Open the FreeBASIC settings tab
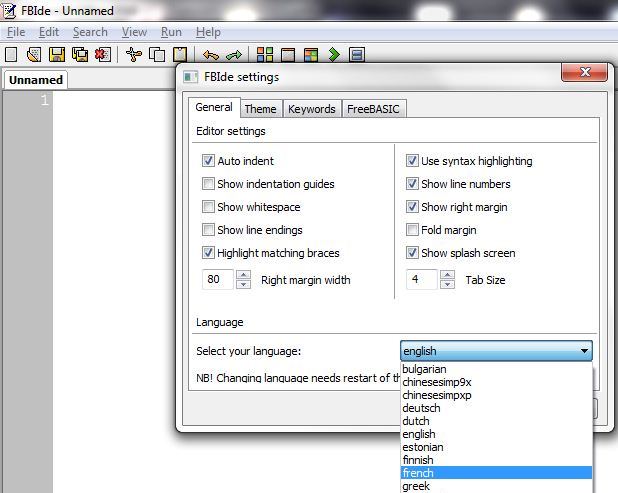618x493 pixels. [x=373, y=109]
